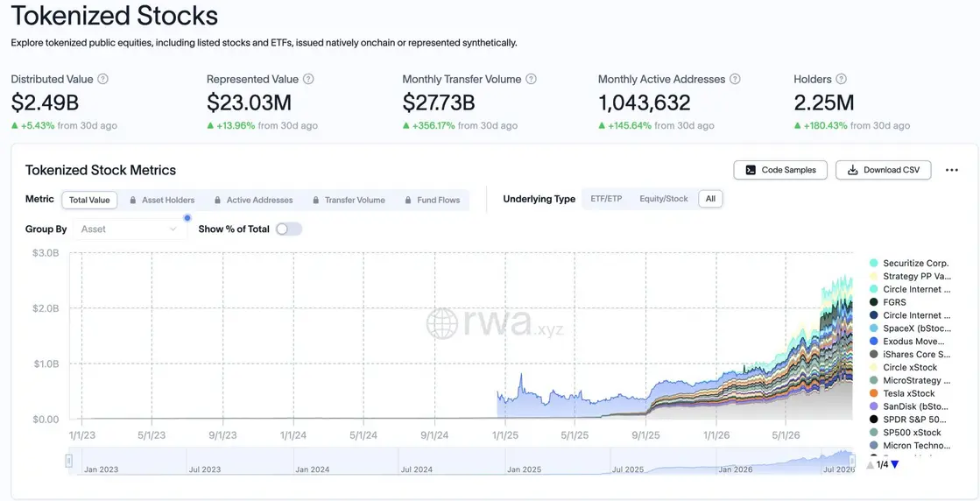Switch to Fund Flows metric
This screenshot has width=980, height=501.
coord(433,200)
